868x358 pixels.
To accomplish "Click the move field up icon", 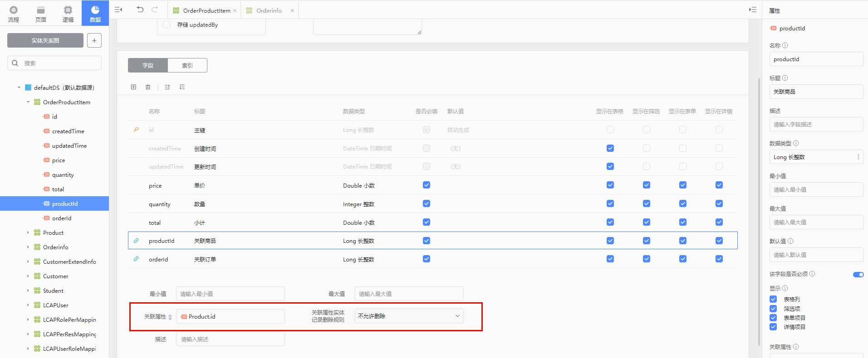I will click(167, 87).
